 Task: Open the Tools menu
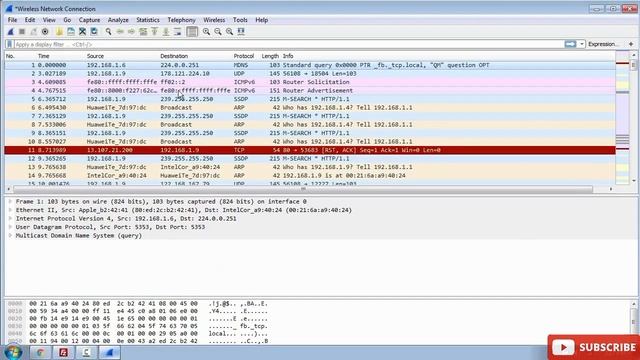point(240,20)
